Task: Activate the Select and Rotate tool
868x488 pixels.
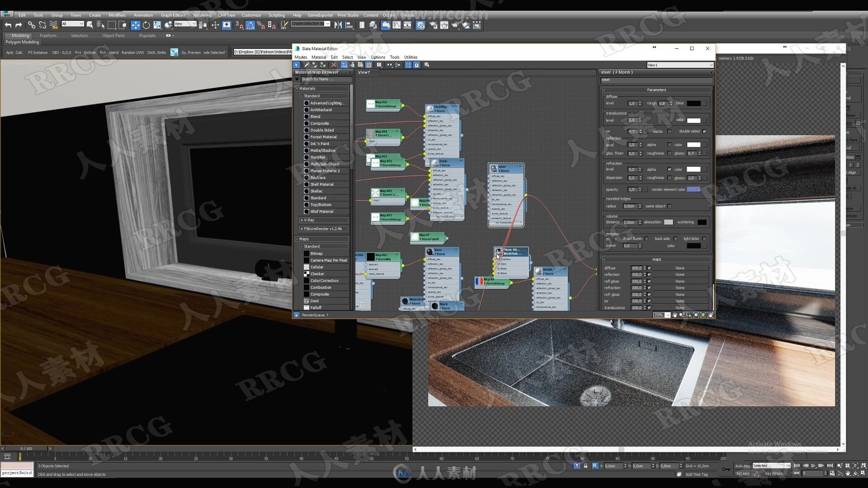Action: (146, 25)
